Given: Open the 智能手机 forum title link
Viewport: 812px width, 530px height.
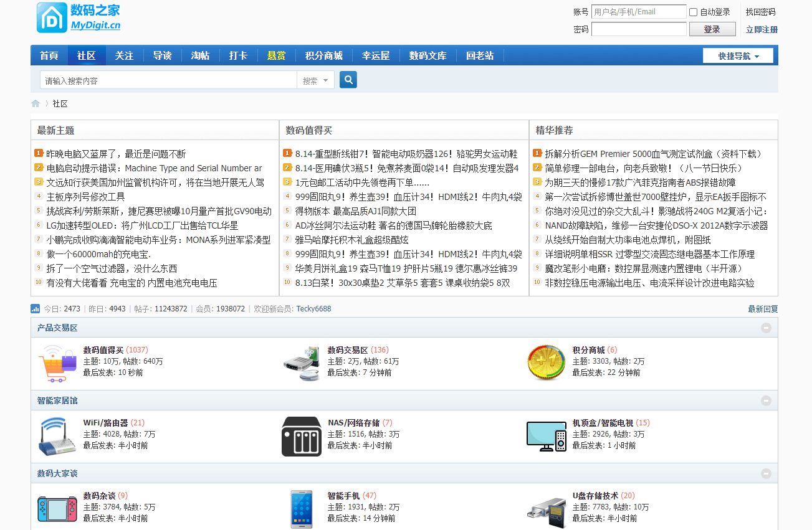Looking at the screenshot, I should pos(344,496).
